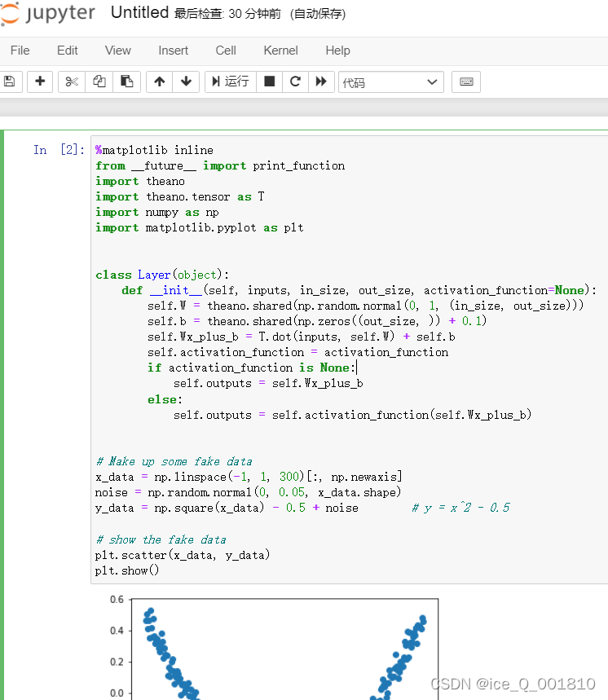This screenshot has height=700, width=608.
Task: Save notebook with floppy disk icon
Action: [x=10, y=81]
